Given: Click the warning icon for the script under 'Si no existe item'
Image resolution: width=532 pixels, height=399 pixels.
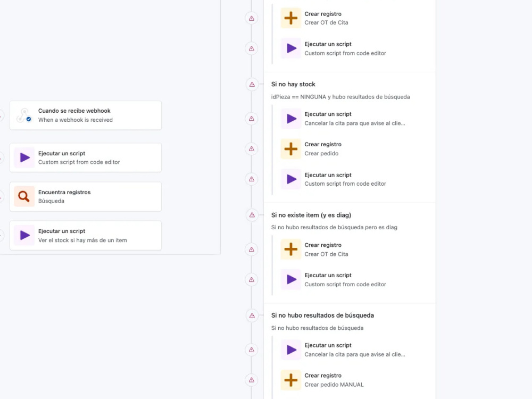Looking at the screenshot, I should point(252,280).
